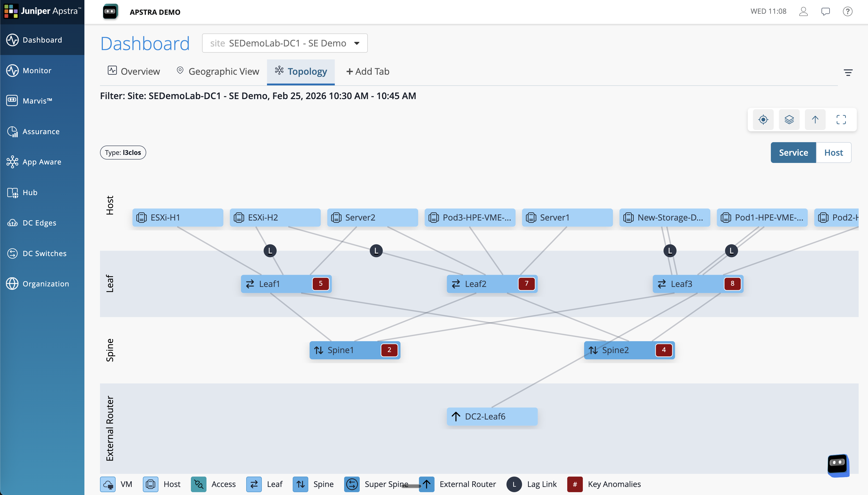The height and width of the screenshot is (495, 868).
Task: Enter fullscreen view of the topology
Action: pyautogui.click(x=842, y=119)
